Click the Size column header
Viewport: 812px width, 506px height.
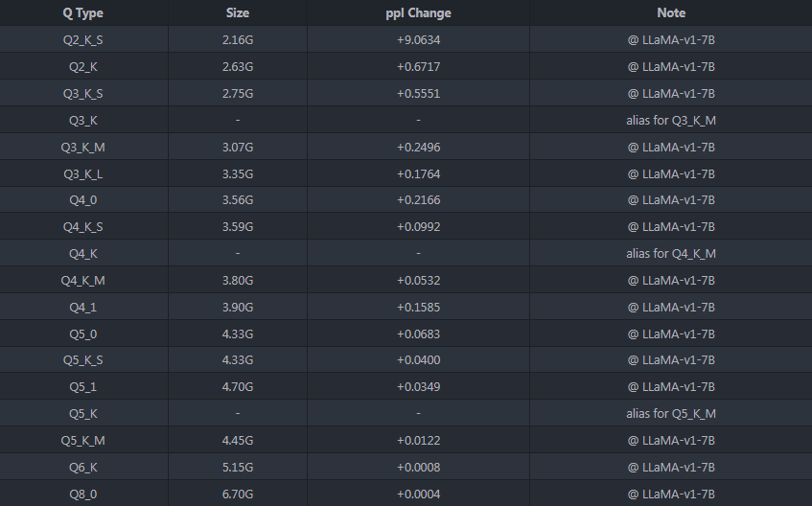(x=237, y=13)
